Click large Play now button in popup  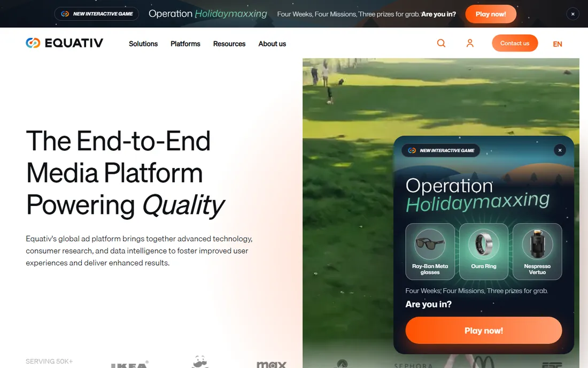483,331
